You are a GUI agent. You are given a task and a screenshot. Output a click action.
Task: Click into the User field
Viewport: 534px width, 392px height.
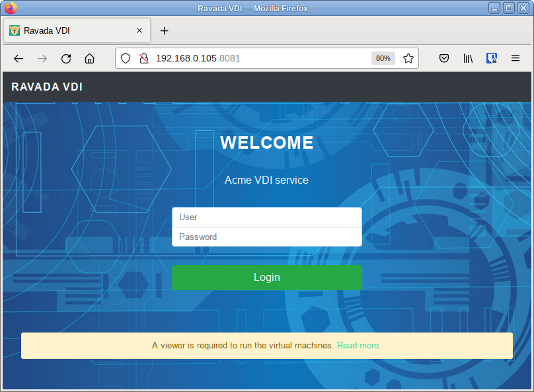(267, 217)
